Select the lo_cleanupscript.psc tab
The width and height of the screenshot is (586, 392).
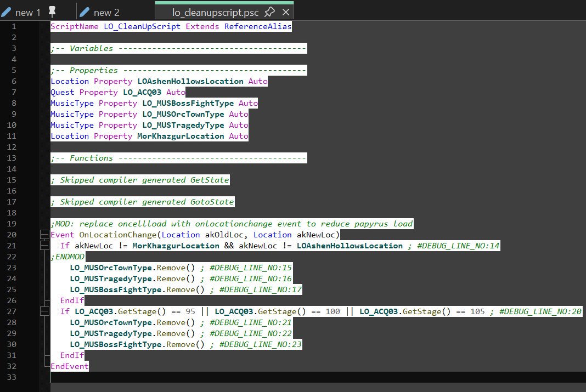point(215,12)
